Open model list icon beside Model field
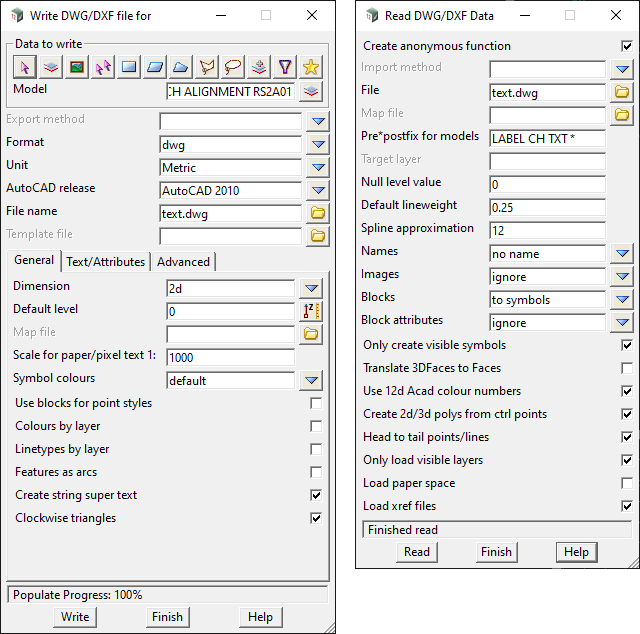 (311, 91)
